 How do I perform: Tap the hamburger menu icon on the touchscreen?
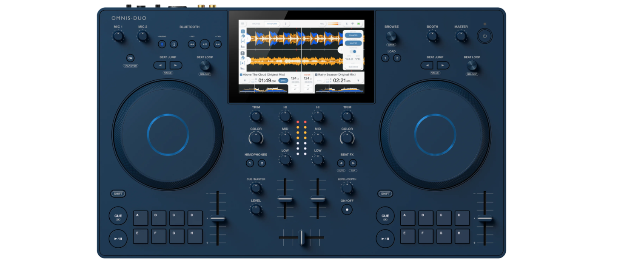[x=242, y=24]
